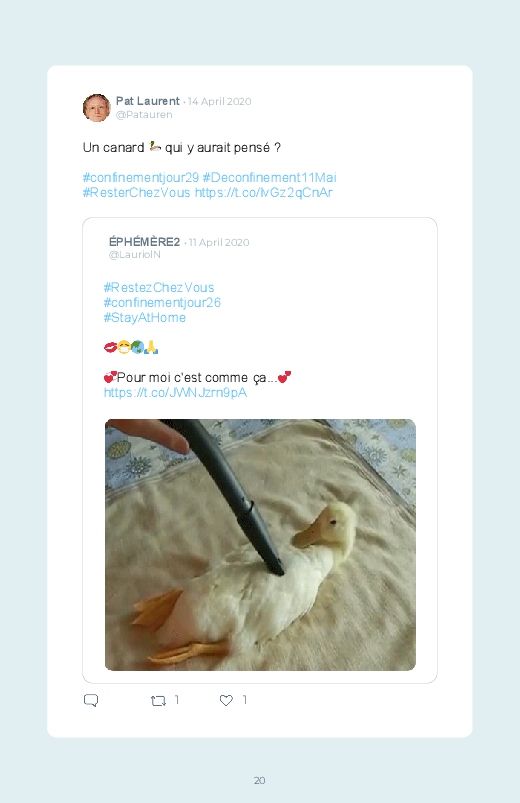Open the #Deconfinement11Mai hashtag
Screen dimensions: 520x803
click(269, 178)
